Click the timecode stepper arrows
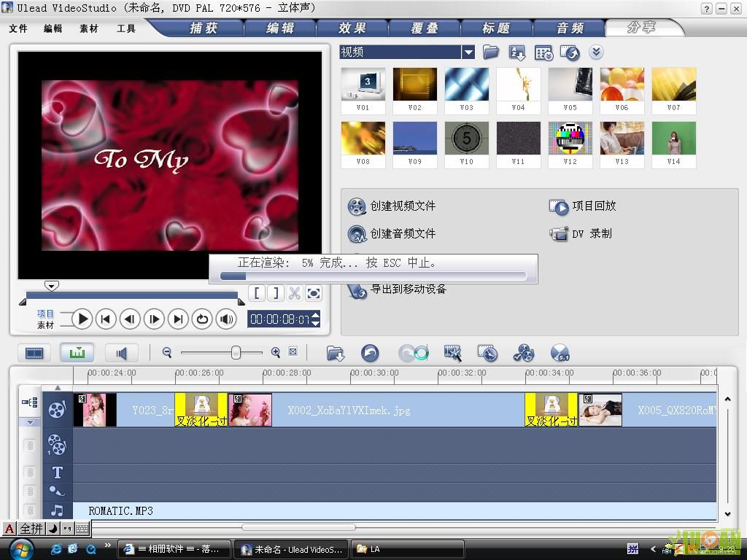Viewport: 747px width, 560px height. pos(315,319)
